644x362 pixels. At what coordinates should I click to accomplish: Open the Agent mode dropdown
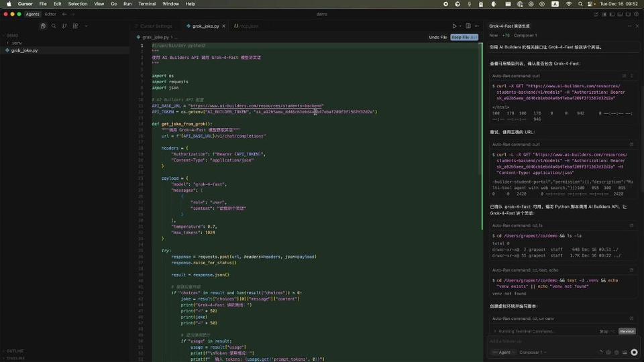pyautogui.click(x=502, y=352)
